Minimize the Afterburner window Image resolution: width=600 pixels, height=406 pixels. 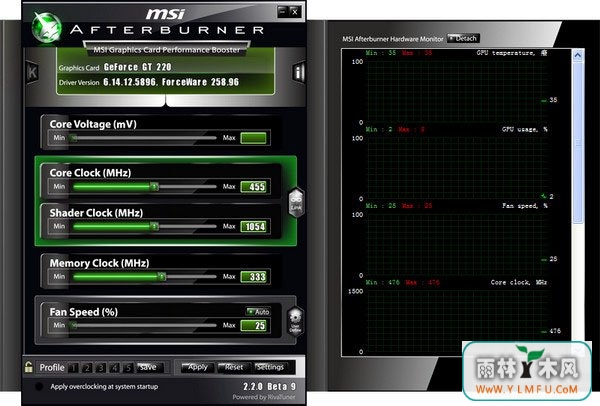click(282, 11)
